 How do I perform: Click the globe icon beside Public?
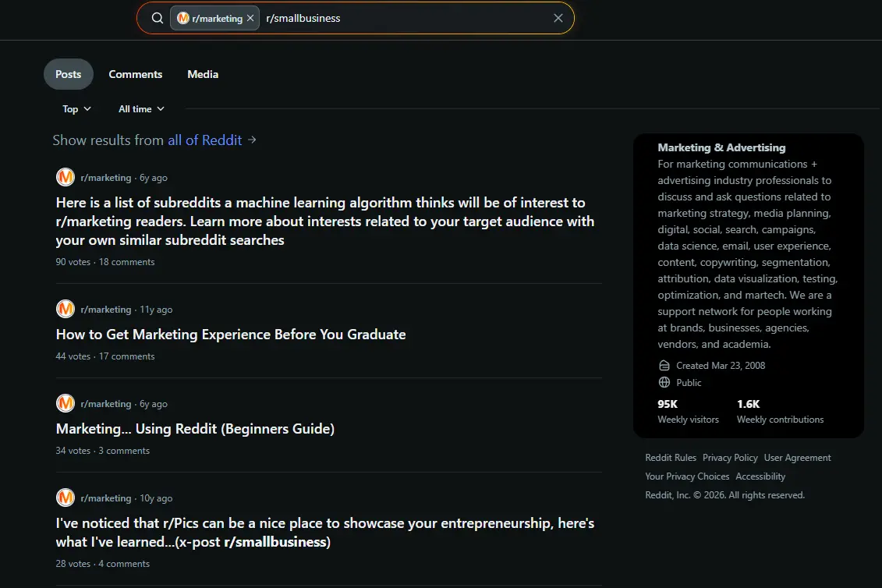coord(664,383)
